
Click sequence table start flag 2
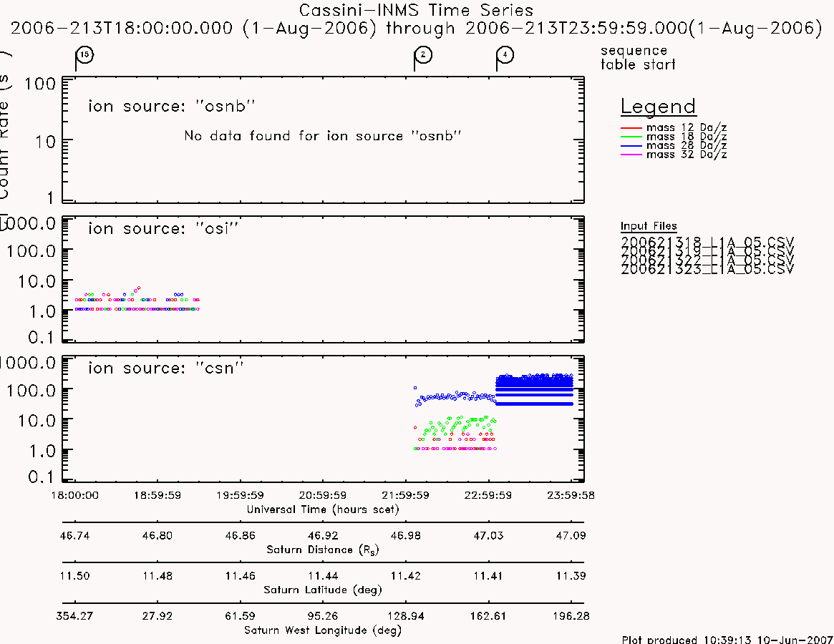tap(423, 55)
